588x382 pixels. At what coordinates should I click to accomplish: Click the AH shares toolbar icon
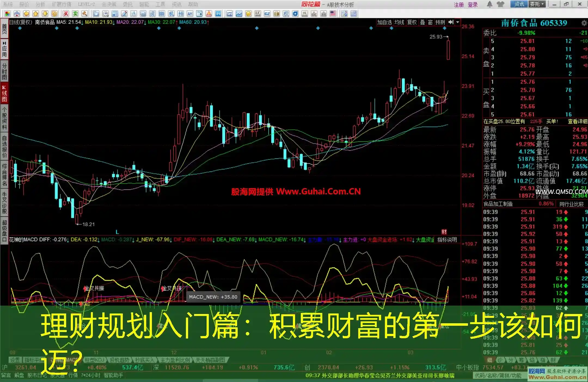pyautogui.click(x=190, y=14)
